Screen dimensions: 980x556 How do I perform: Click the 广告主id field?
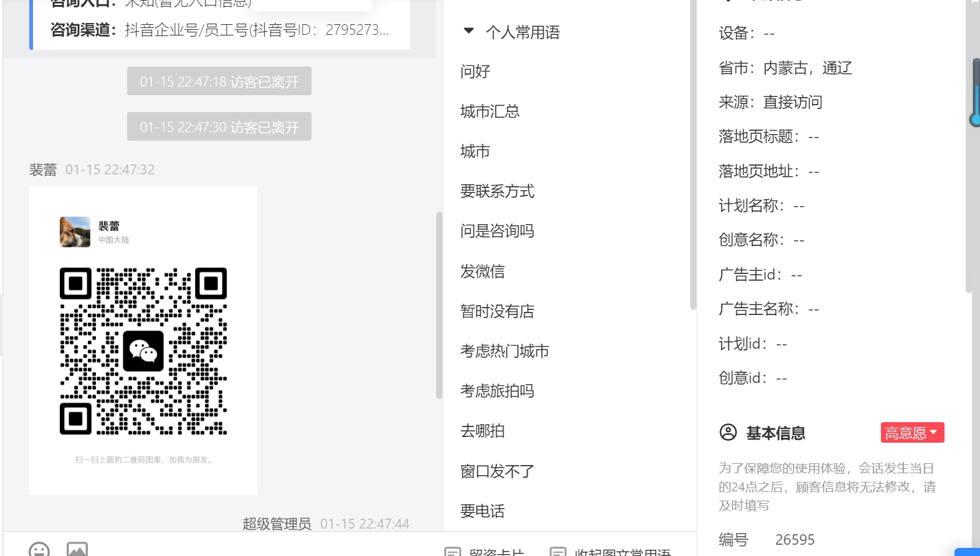[760, 275]
